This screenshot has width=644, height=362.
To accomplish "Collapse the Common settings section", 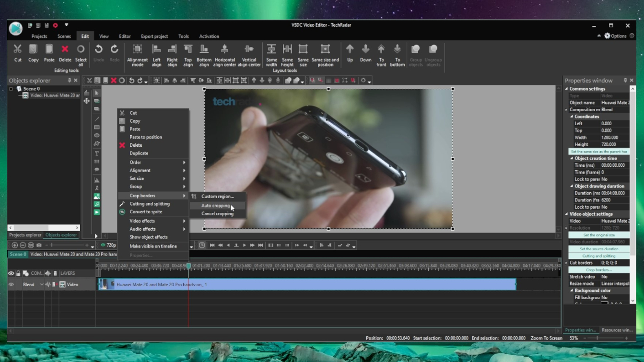I will (x=567, y=89).
